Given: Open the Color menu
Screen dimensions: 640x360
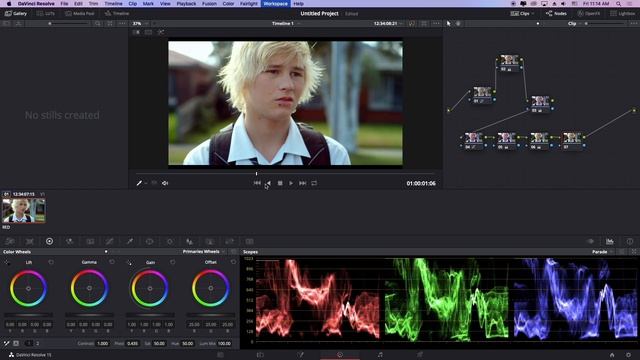Looking at the screenshot, I should click(228, 4).
